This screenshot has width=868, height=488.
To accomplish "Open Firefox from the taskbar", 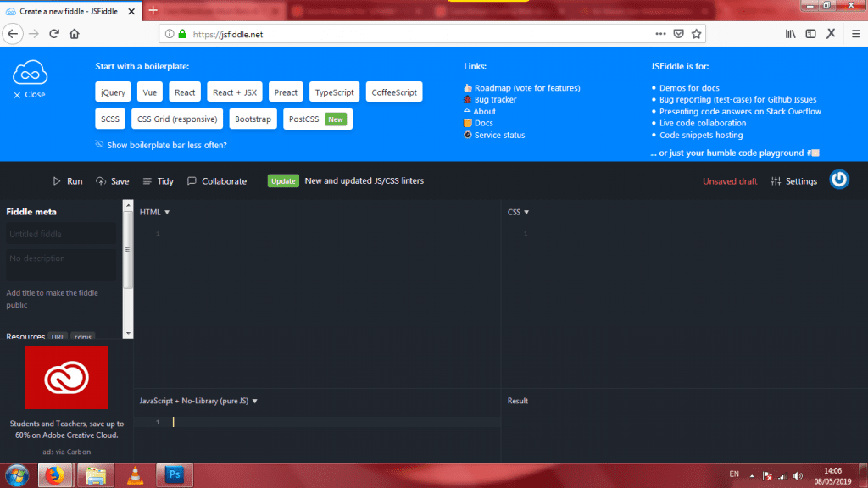I will click(55, 475).
